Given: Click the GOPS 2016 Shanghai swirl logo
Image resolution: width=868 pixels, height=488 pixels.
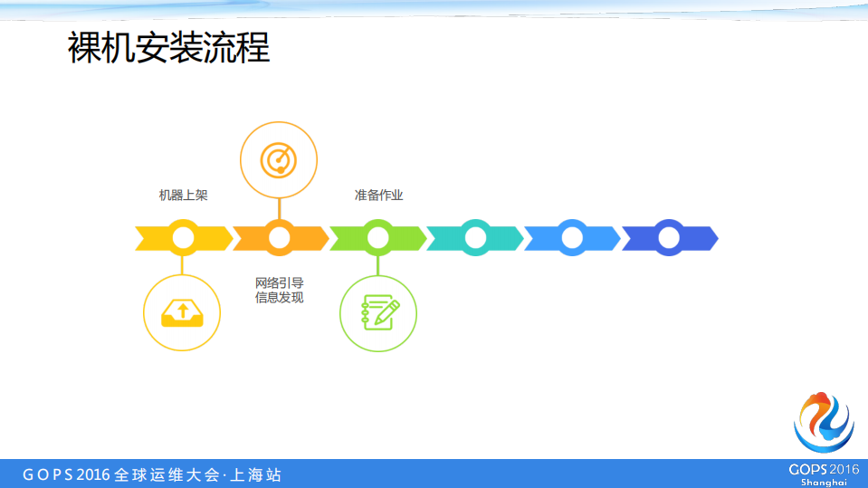Looking at the screenshot, I should [x=824, y=422].
